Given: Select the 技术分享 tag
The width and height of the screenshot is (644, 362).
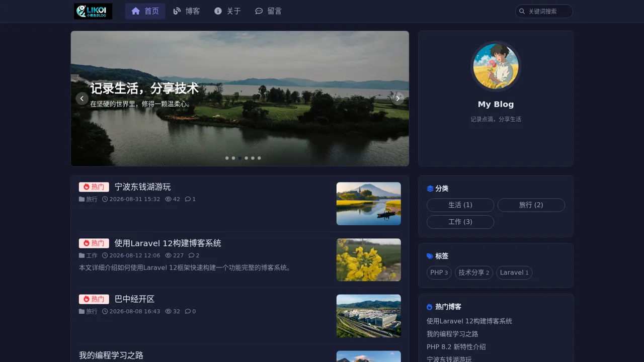Looking at the screenshot, I should [x=474, y=273].
